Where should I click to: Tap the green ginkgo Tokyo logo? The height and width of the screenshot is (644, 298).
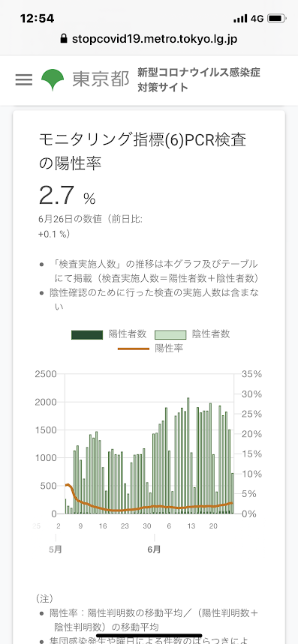(x=53, y=79)
